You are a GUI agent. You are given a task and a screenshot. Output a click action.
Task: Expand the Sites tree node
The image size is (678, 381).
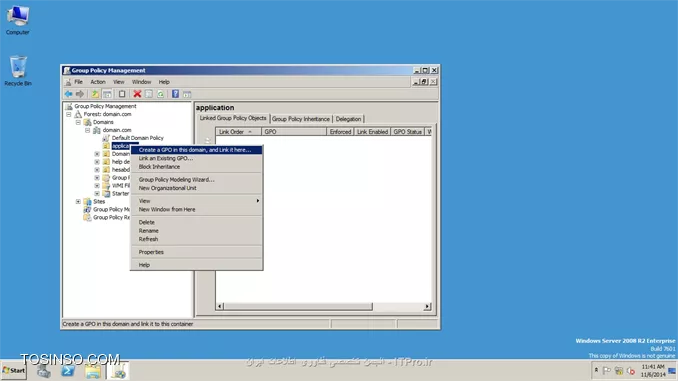tap(78, 202)
